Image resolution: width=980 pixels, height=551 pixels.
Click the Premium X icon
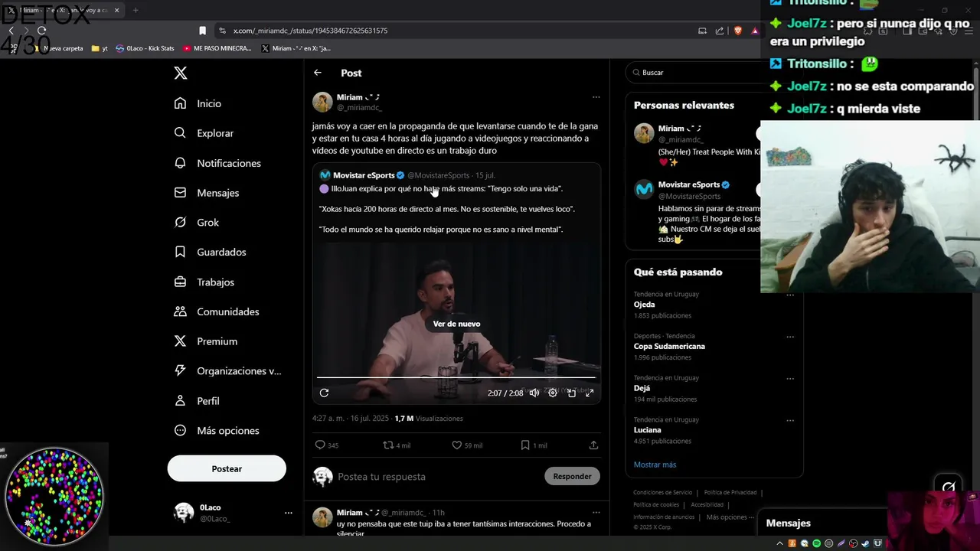[180, 341]
